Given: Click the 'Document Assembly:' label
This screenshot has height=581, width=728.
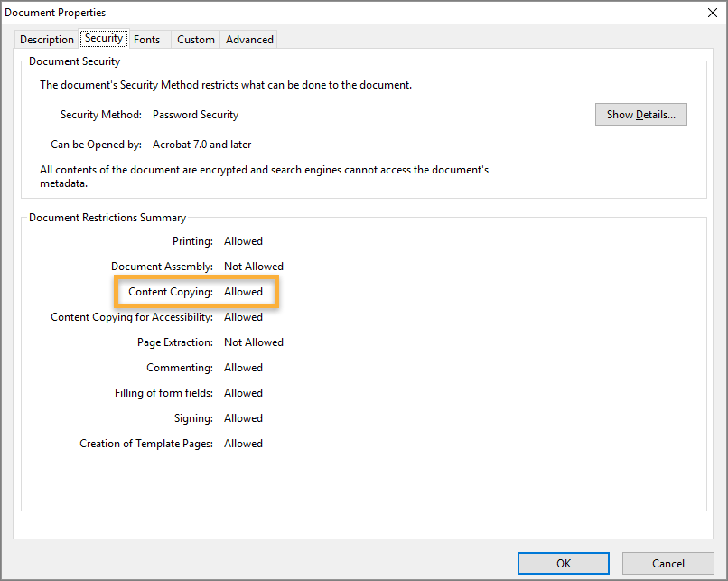Looking at the screenshot, I should [x=162, y=267].
